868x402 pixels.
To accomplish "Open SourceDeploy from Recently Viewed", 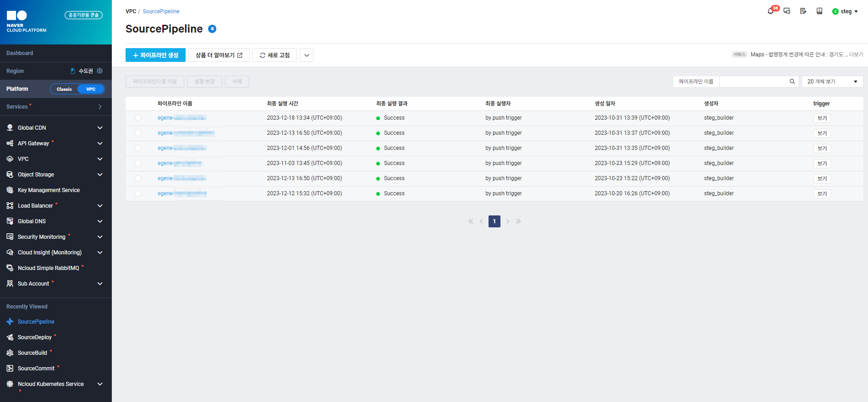I will [34, 337].
